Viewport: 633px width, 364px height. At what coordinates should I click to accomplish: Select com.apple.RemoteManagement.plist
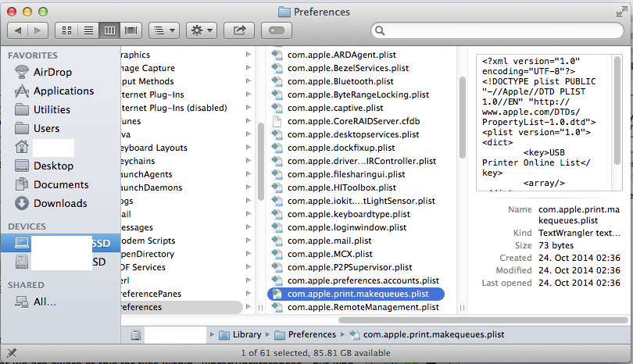(363, 307)
